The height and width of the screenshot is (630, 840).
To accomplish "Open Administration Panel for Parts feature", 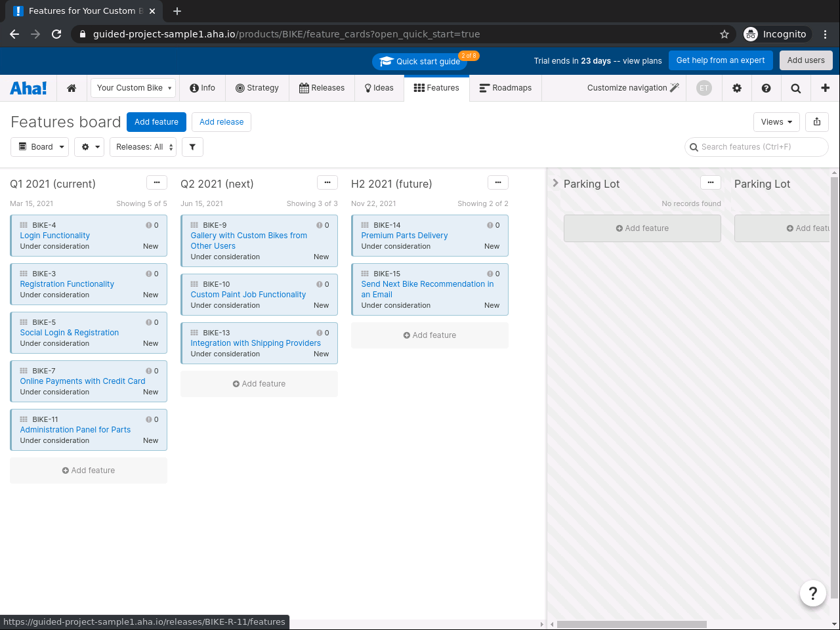I will tap(75, 430).
